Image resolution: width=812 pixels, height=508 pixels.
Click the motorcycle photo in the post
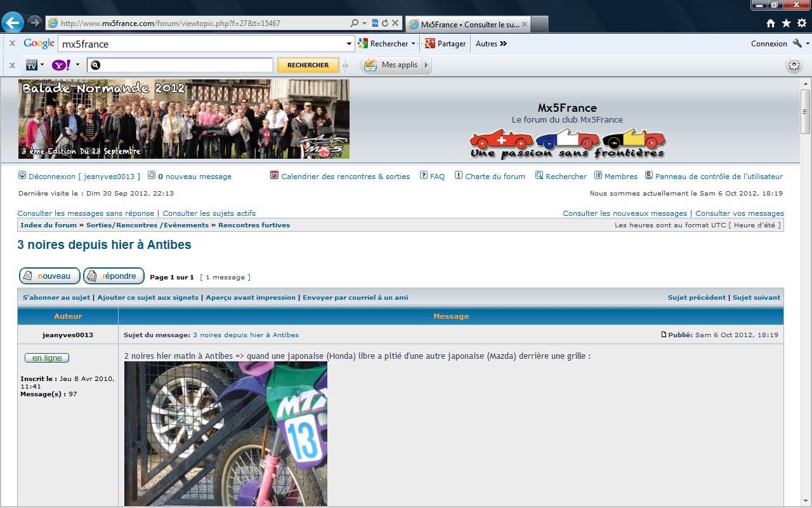pos(226,434)
